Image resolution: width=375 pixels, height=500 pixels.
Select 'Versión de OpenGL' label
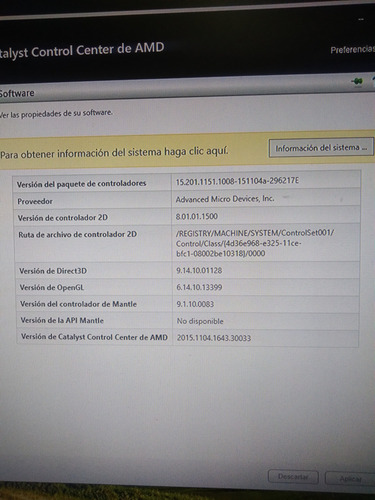pos(52,287)
